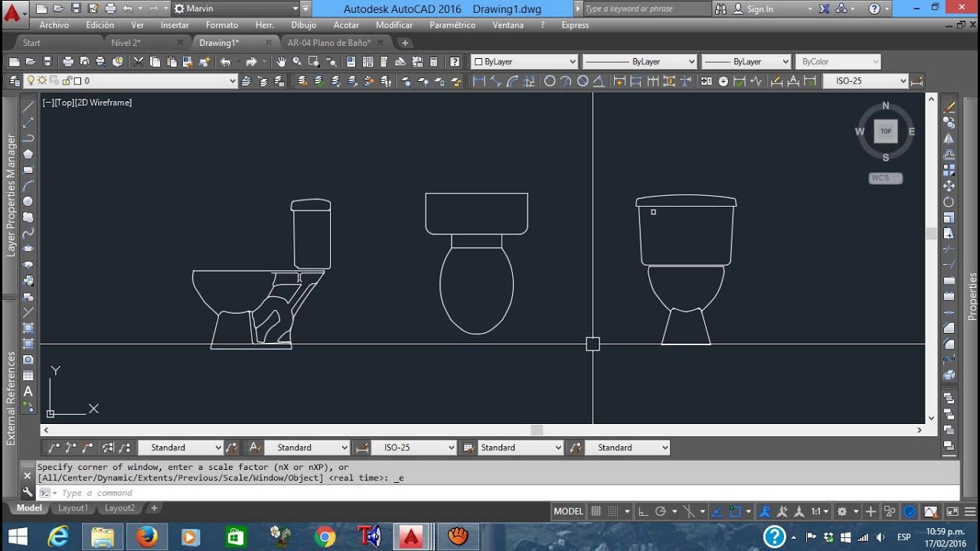Screen dimensions: 980x551
Task: Open the ISO-25 dropdown in the bottom styles toolbar
Action: click(414, 448)
